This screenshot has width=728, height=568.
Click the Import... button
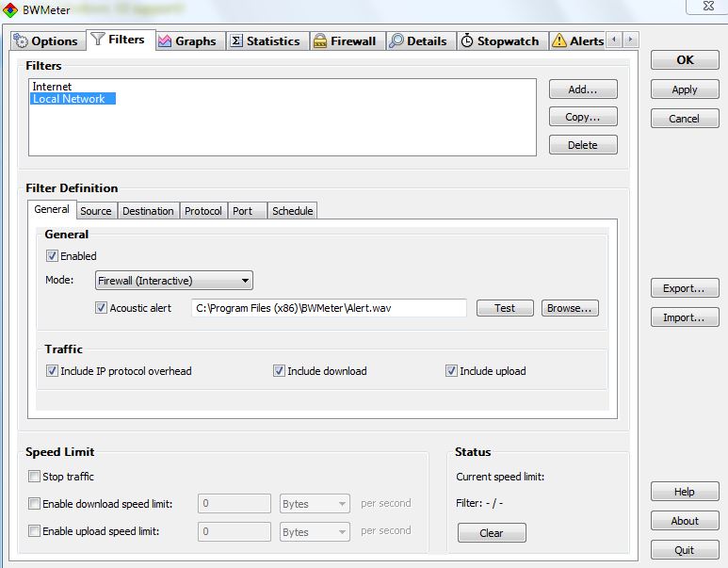pos(685,317)
